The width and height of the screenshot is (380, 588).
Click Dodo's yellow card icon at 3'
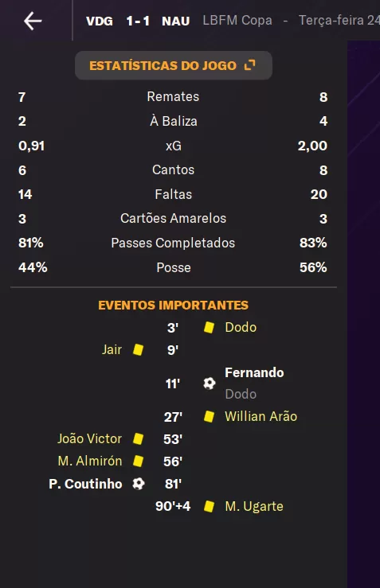point(209,327)
